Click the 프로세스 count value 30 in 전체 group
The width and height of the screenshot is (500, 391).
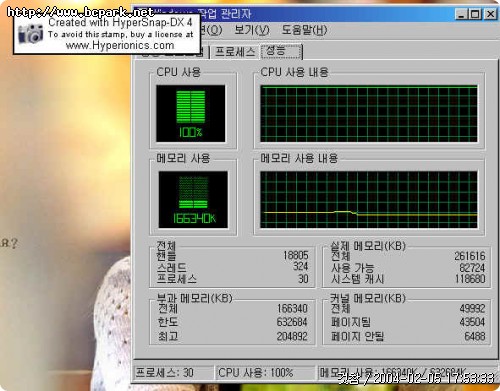coord(303,279)
